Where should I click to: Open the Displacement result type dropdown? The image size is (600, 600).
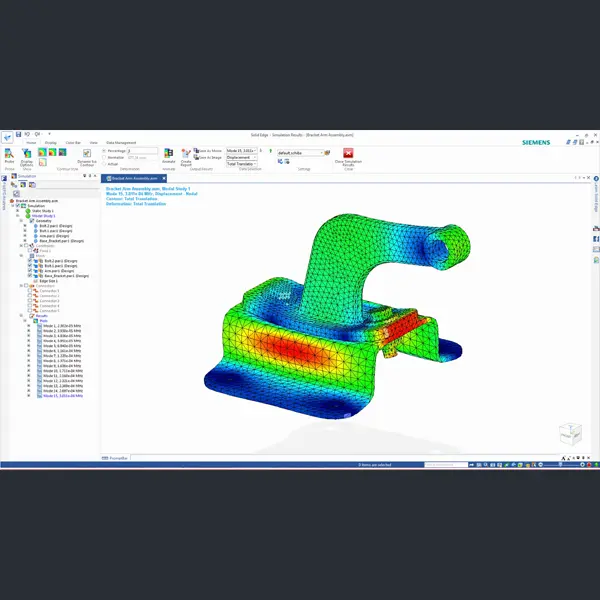(x=241, y=157)
